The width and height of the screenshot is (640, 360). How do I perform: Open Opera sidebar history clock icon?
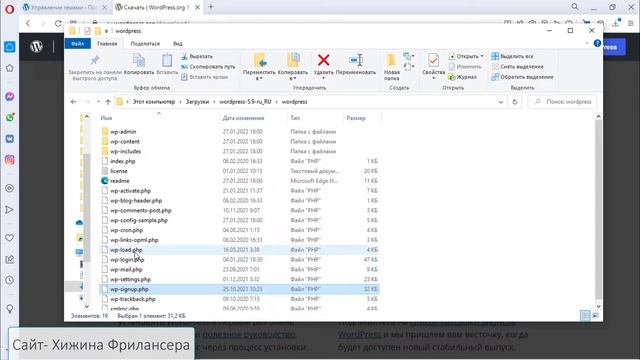[9, 280]
